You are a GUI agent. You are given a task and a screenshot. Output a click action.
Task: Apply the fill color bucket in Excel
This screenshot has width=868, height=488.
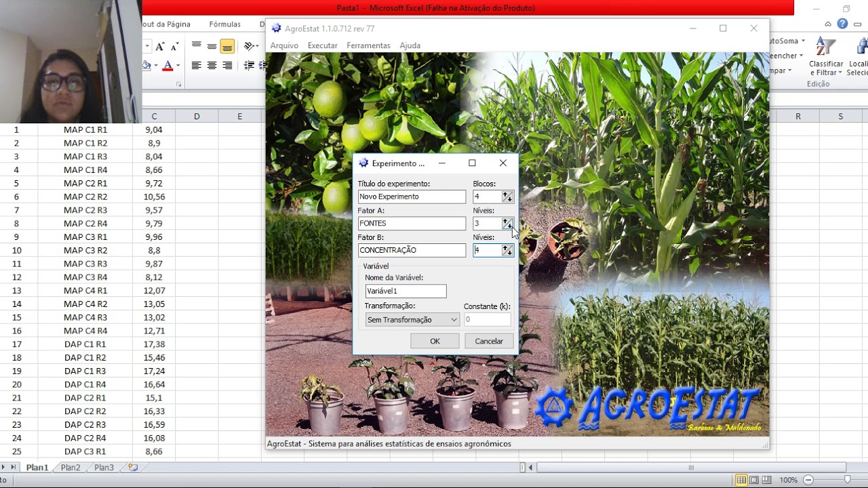[x=146, y=66]
